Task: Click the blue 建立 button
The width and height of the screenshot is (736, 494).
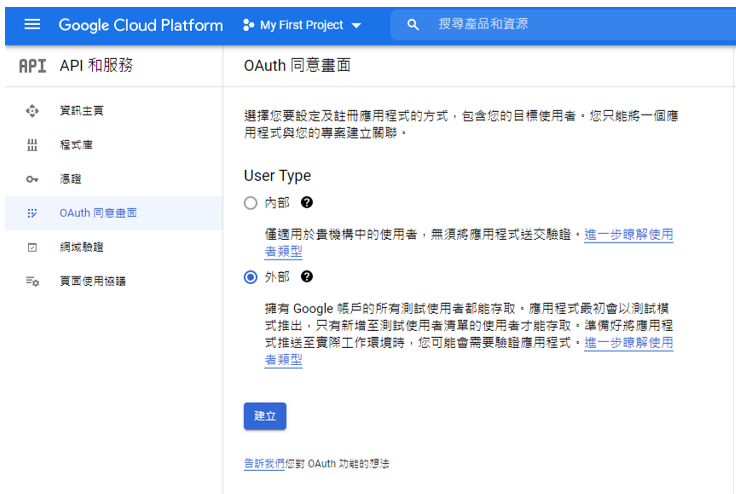Action: [x=265, y=416]
